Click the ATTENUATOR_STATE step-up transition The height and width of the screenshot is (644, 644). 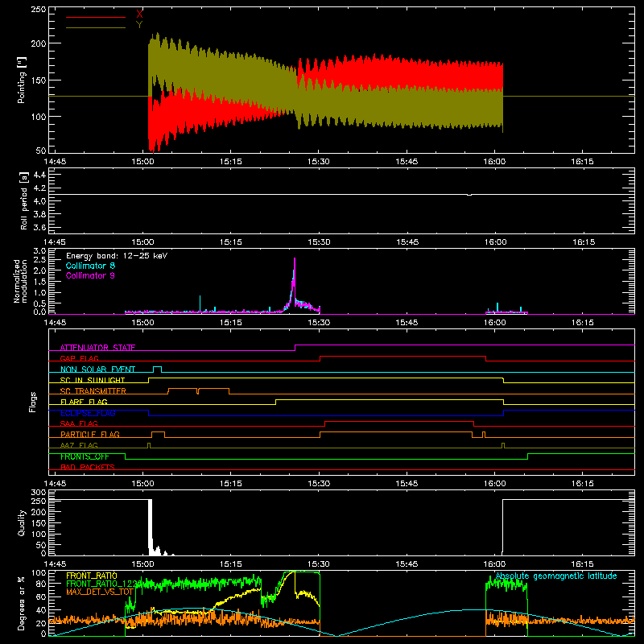[295, 348]
